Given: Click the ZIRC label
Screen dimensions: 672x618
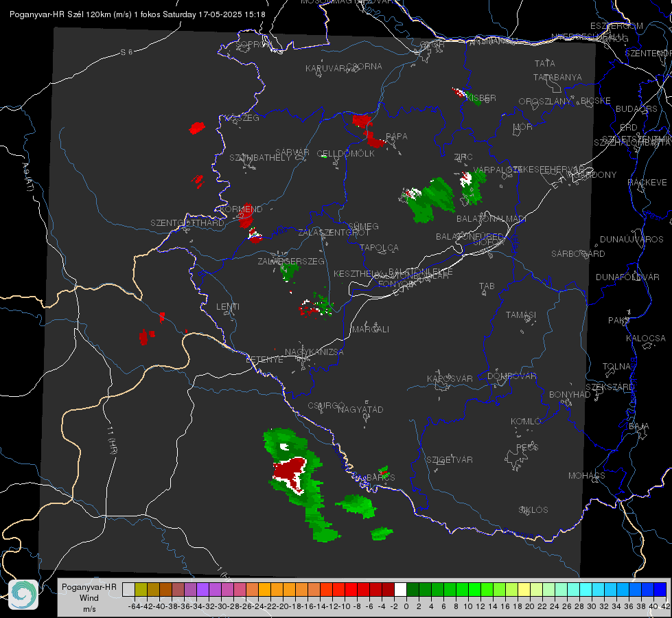Looking at the screenshot, I should point(463,157).
